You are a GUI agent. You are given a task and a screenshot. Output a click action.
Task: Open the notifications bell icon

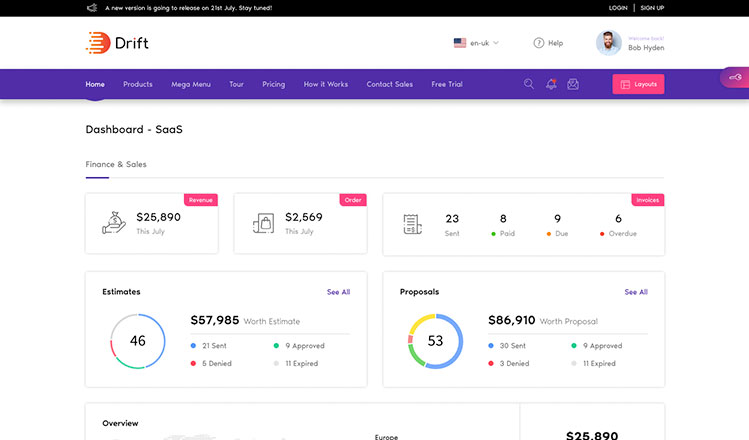(551, 84)
